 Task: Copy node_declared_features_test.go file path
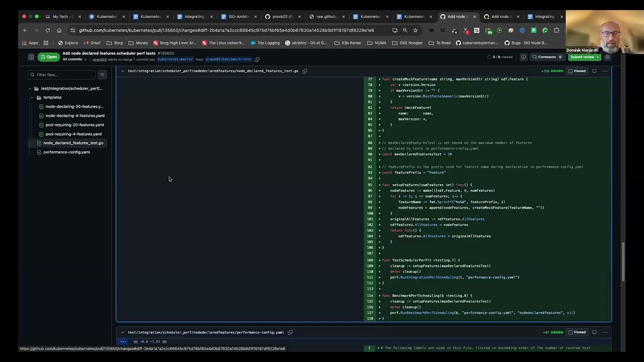[305, 71]
